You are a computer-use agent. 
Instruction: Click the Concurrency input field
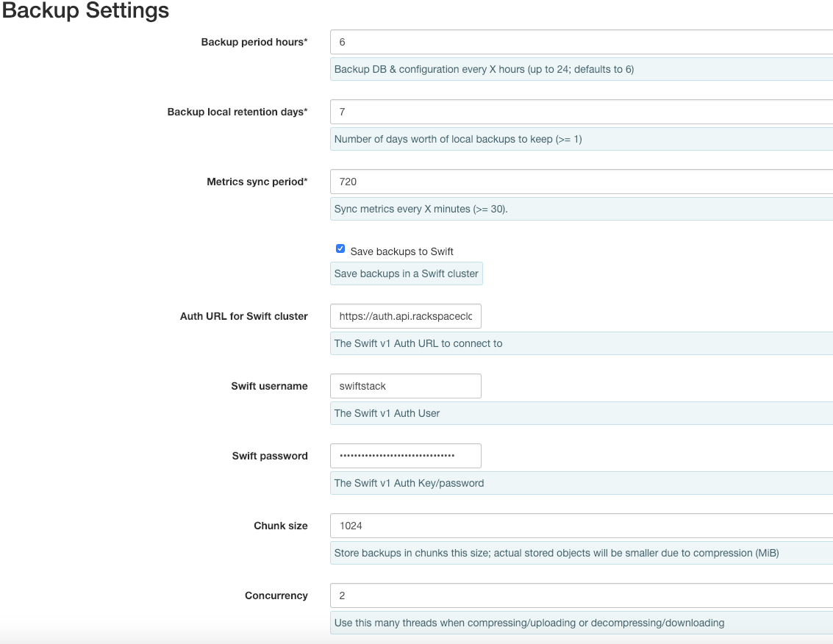click(581, 595)
